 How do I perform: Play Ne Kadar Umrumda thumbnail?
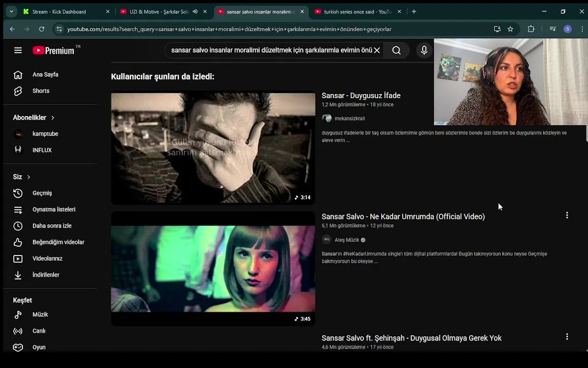pyautogui.click(x=213, y=269)
